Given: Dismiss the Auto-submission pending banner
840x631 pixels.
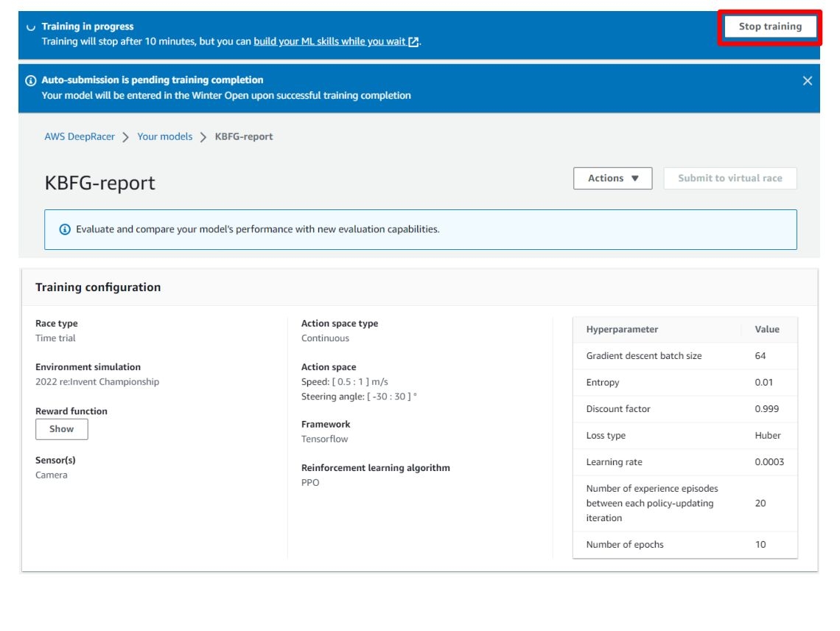Looking at the screenshot, I should click(x=807, y=81).
